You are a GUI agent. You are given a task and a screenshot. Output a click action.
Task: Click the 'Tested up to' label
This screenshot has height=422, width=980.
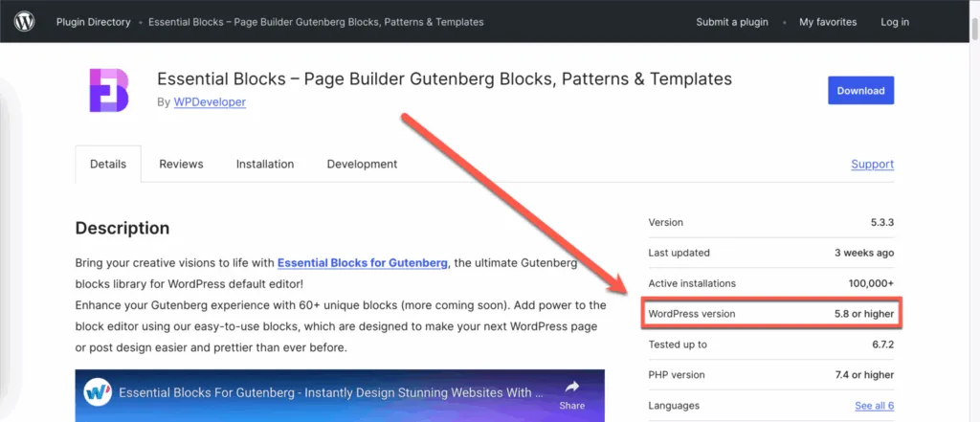click(679, 344)
